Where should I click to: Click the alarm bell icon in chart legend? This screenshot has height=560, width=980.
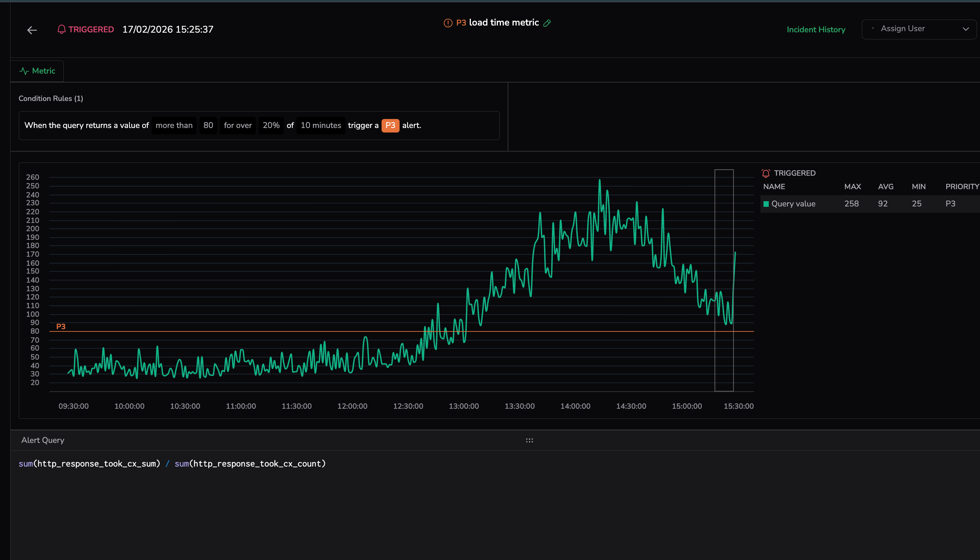pos(765,173)
